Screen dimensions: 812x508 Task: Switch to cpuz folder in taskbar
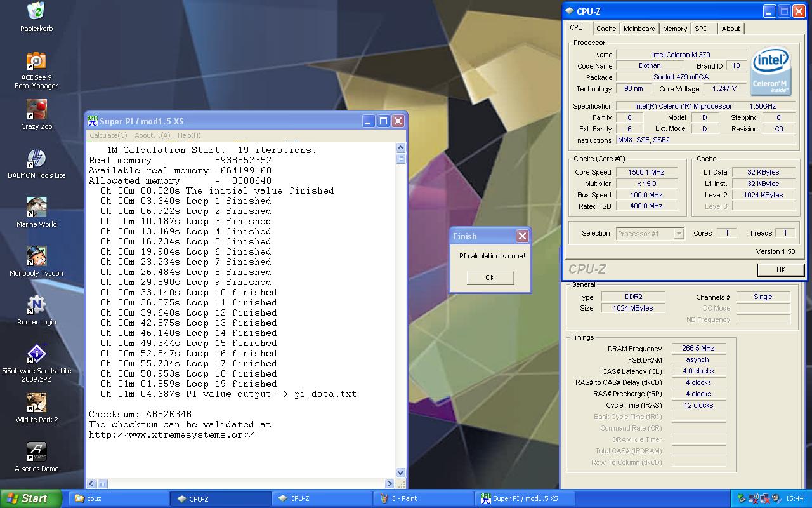(x=118, y=498)
